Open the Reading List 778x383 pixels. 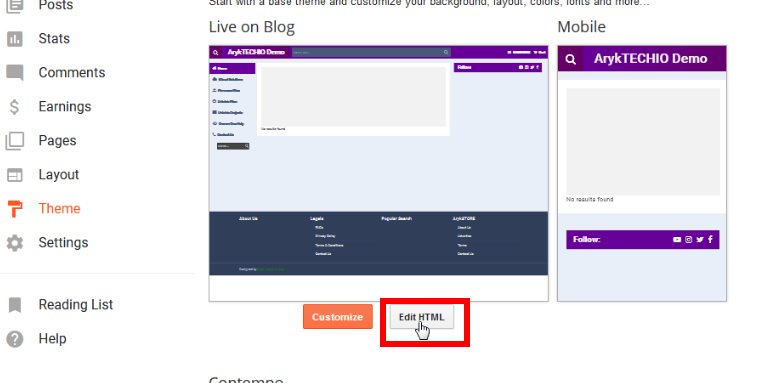point(76,305)
